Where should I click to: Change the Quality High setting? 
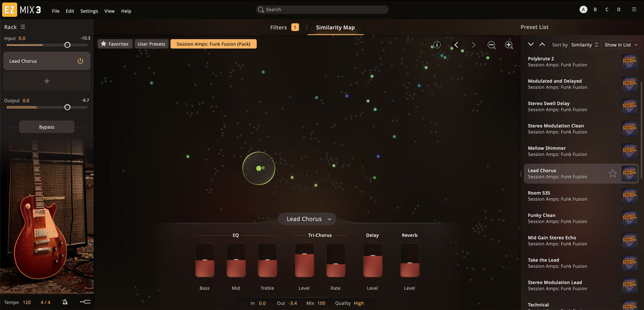tap(358, 303)
